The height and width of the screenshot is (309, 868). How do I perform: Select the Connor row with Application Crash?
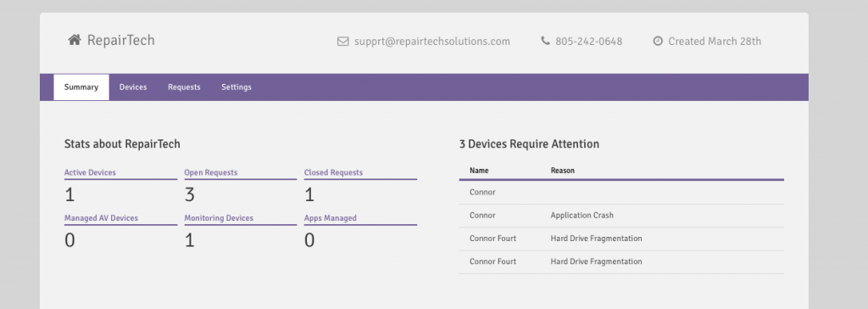621,216
